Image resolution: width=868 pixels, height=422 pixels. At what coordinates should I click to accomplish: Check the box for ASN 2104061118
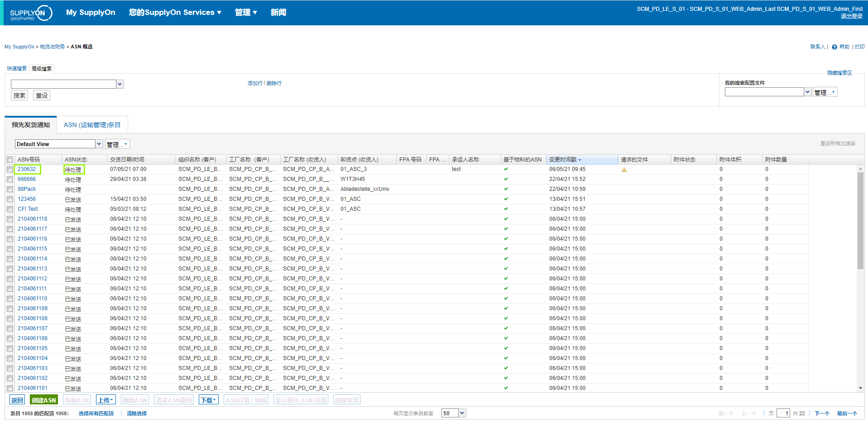(x=10, y=219)
